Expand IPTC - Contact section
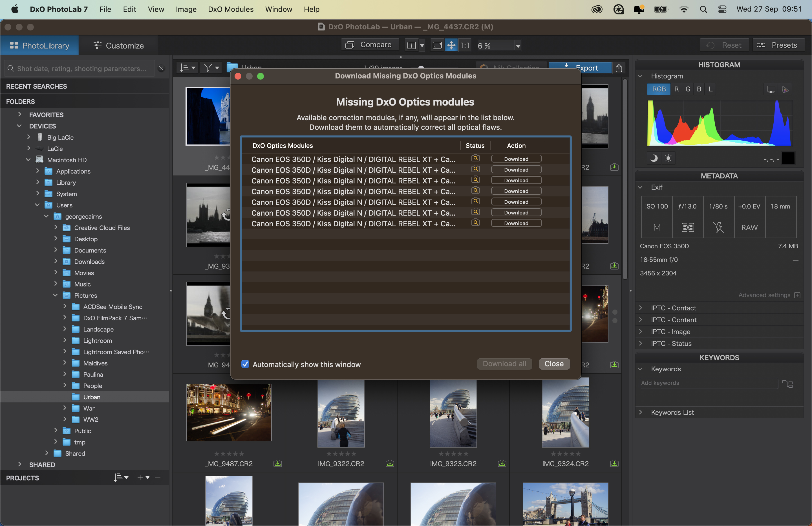Image resolution: width=812 pixels, height=526 pixels. 640,308
